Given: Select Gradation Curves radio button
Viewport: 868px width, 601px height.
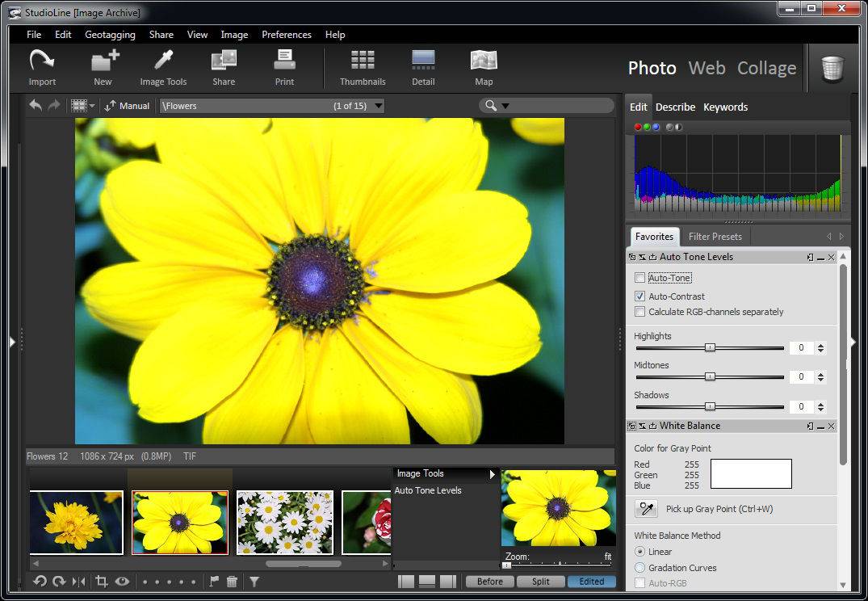Looking at the screenshot, I should (640, 568).
